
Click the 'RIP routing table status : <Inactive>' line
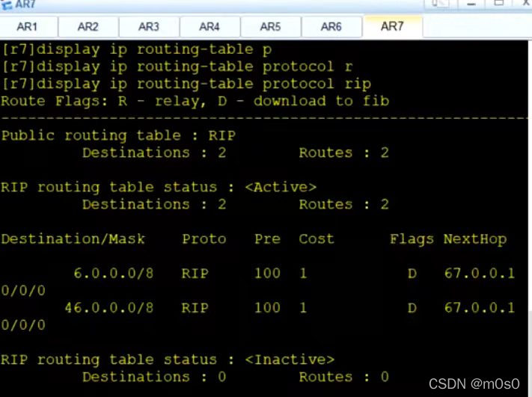(168, 360)
